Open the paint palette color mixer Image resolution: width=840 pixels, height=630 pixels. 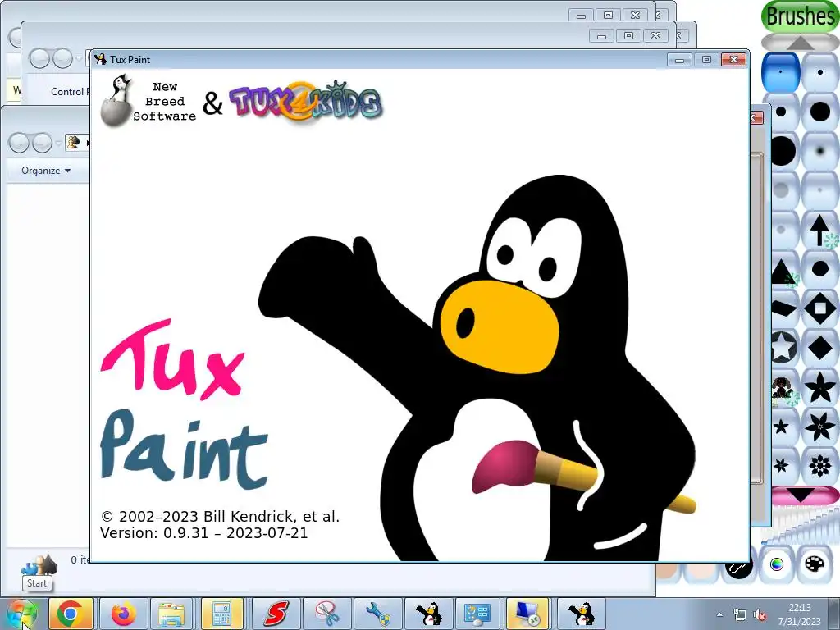(815, 564)
